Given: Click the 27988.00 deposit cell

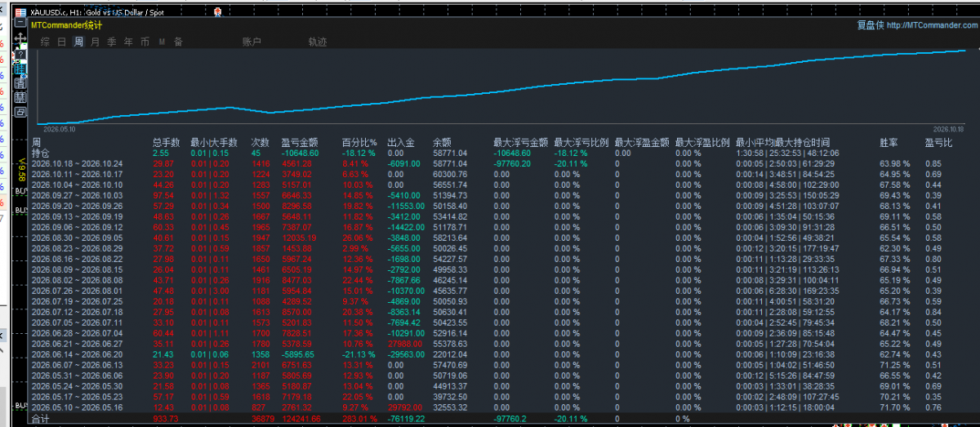Looking at the screenshot, I should 403,344.
